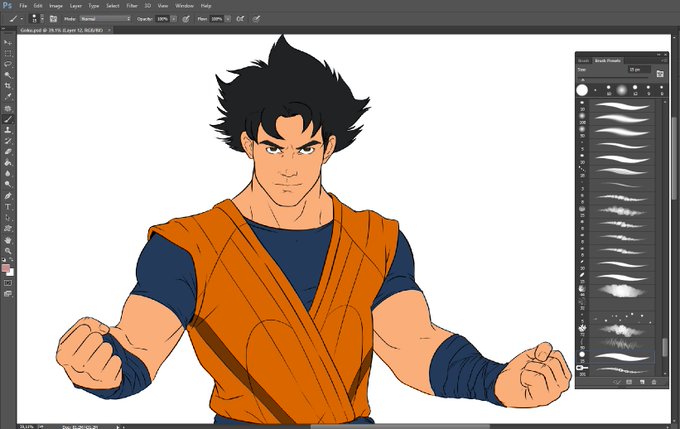Image resolution: width=680 pixels, height=429 pixels.
Task: Select the Dodge tool
Action: (x=8, y=184)
